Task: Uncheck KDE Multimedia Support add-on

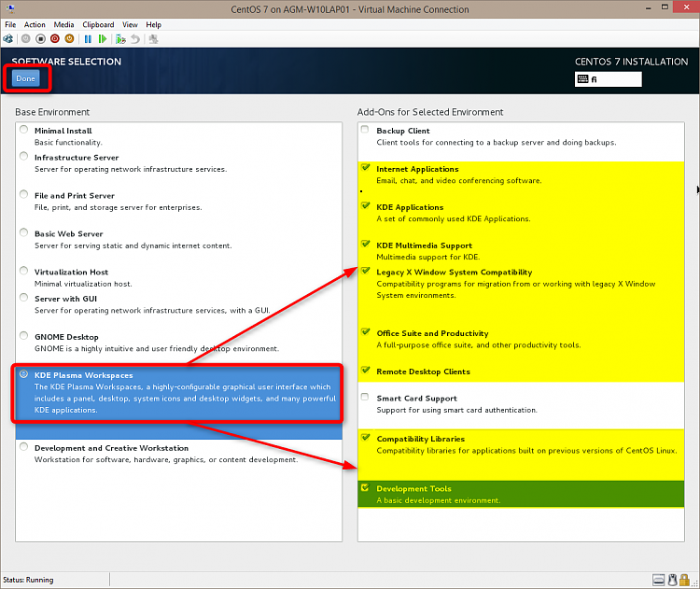Action: [x=366, y=244]
